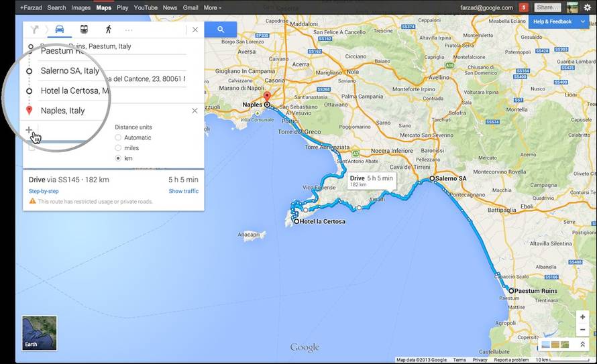The width and height of the screenshot is (597, 364).
Task: Click white route handle near Amalfi
Action: [359, 208]
